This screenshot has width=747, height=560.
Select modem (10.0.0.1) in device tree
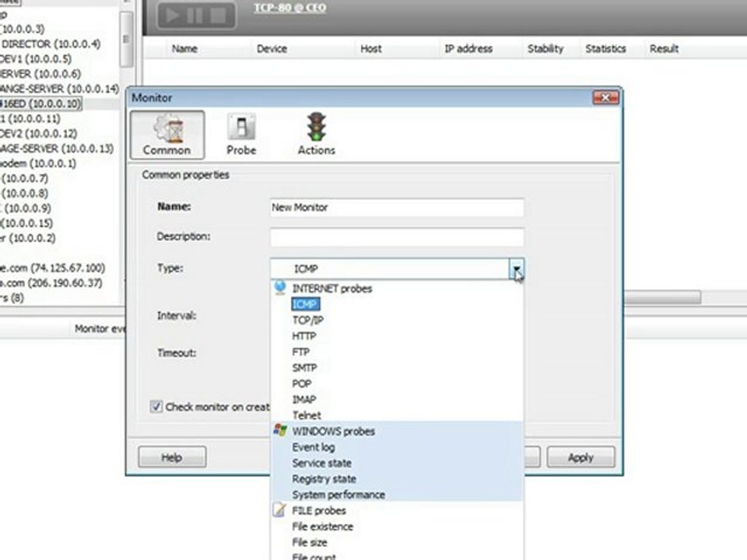point(38,163)
